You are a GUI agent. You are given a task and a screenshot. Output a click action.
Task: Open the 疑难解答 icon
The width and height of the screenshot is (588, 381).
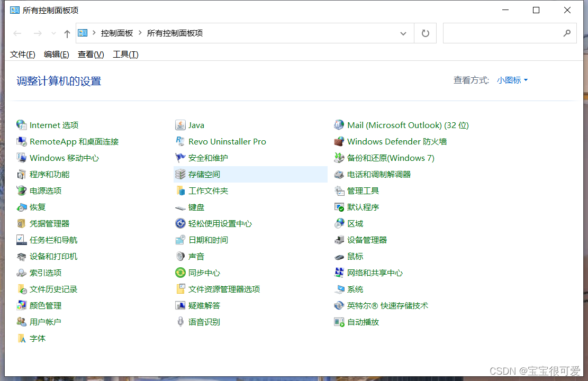[180, 306]
